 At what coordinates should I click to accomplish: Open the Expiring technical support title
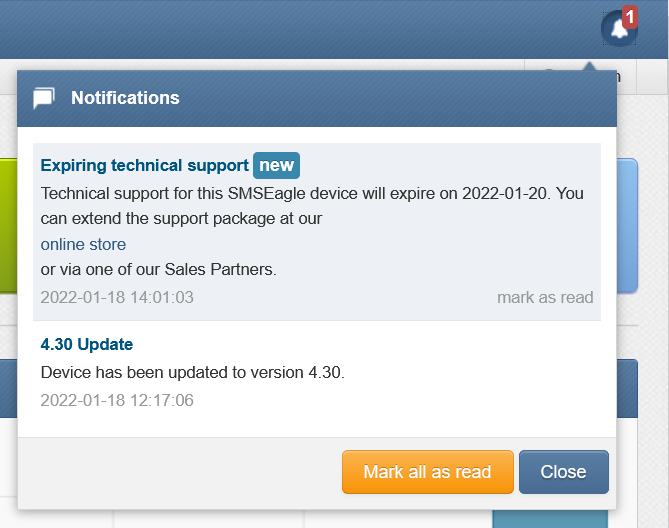coord(144,165)
